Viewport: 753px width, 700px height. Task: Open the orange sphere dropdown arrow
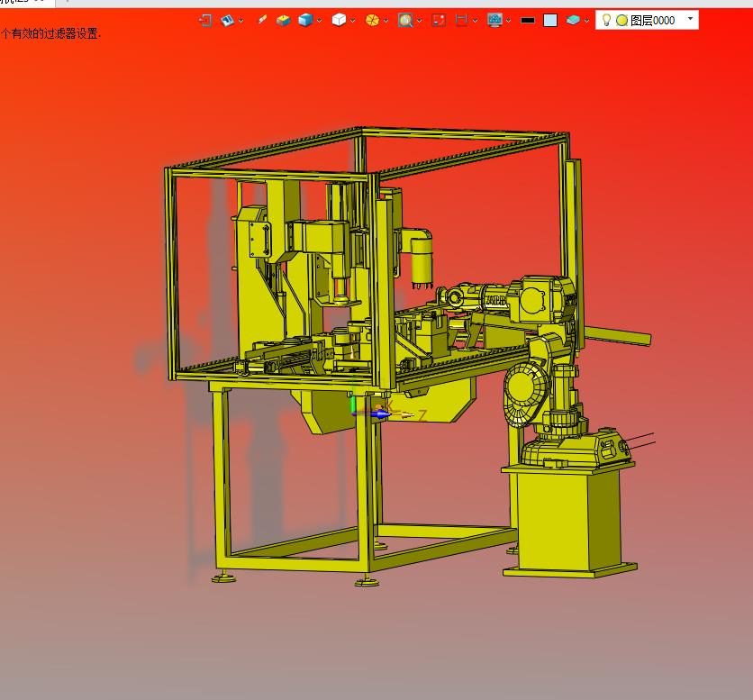(x=386, y=21)
